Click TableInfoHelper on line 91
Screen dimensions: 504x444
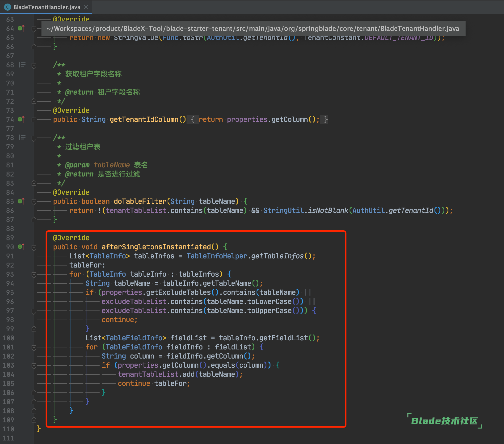tap(217, 256)
